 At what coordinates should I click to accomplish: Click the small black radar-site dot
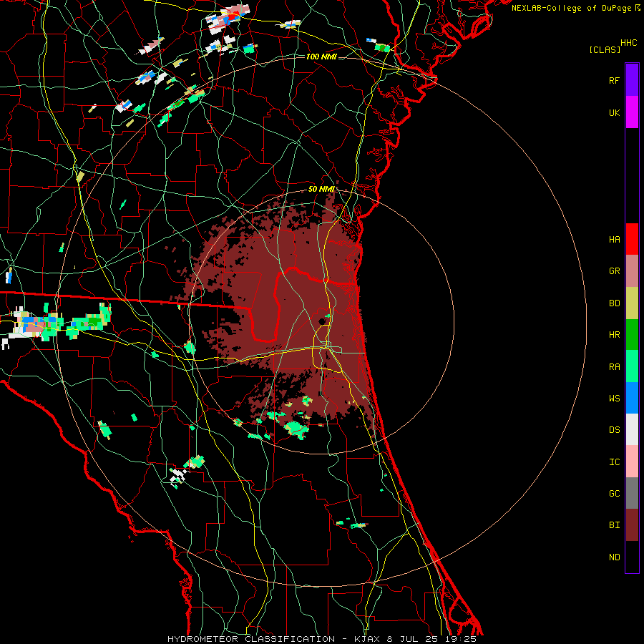[321, 321]
